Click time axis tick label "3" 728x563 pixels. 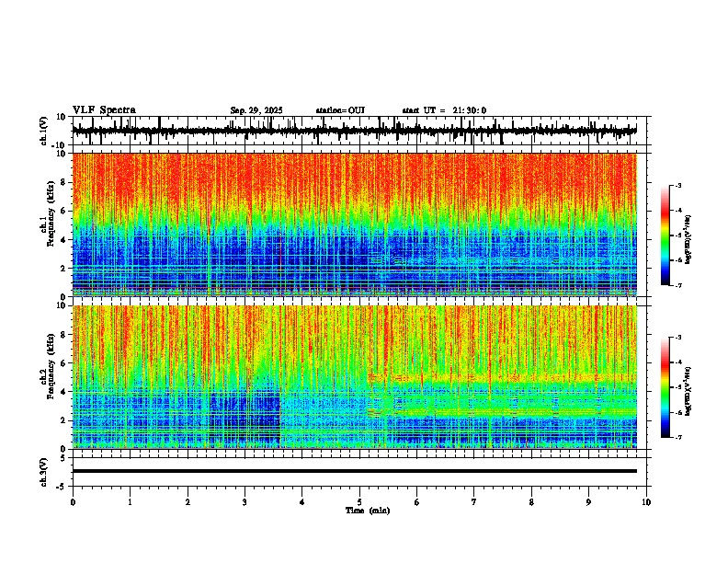[x=245, y=502]
